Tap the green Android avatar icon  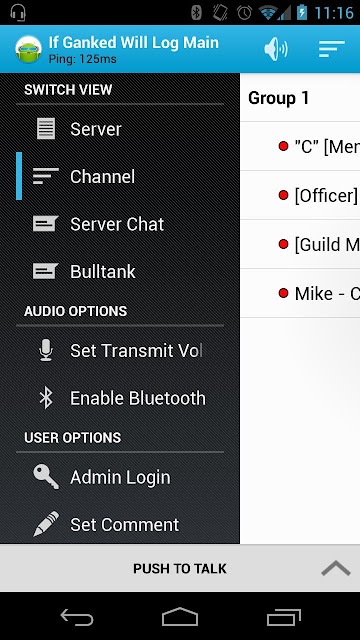29,49
